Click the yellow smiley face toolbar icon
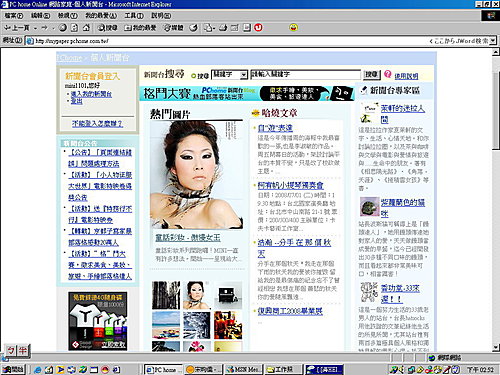This screenshot has width=500, height=375. click(x=293, y=28)
